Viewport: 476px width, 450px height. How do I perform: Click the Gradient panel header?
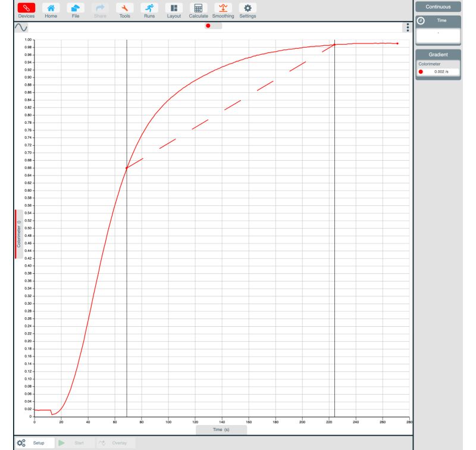tap(438, 54)
